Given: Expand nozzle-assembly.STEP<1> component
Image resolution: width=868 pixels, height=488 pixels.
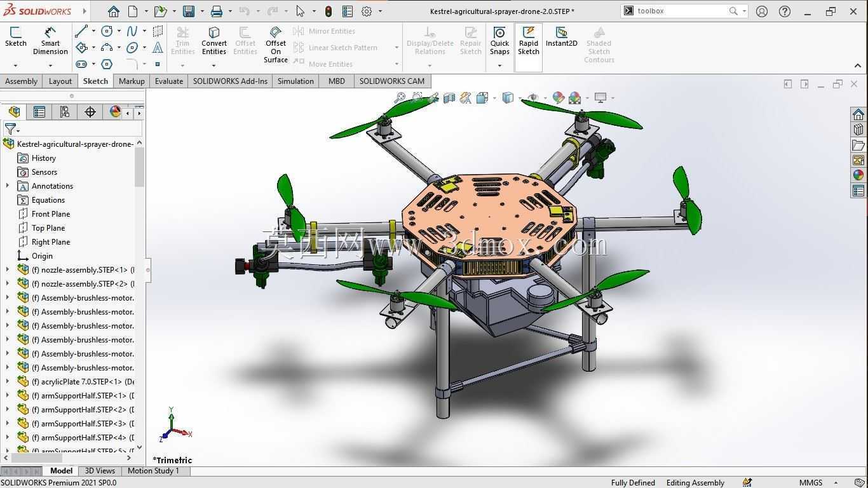Looking at the screenshot, I should point(8,270).
